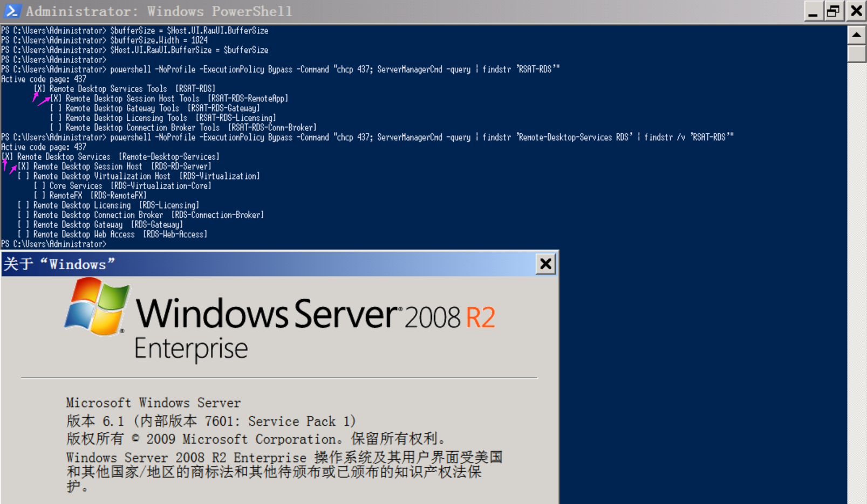Restore down the PowerShell window
This screenshot has height=504, width=867.
(x=834, y=11)
